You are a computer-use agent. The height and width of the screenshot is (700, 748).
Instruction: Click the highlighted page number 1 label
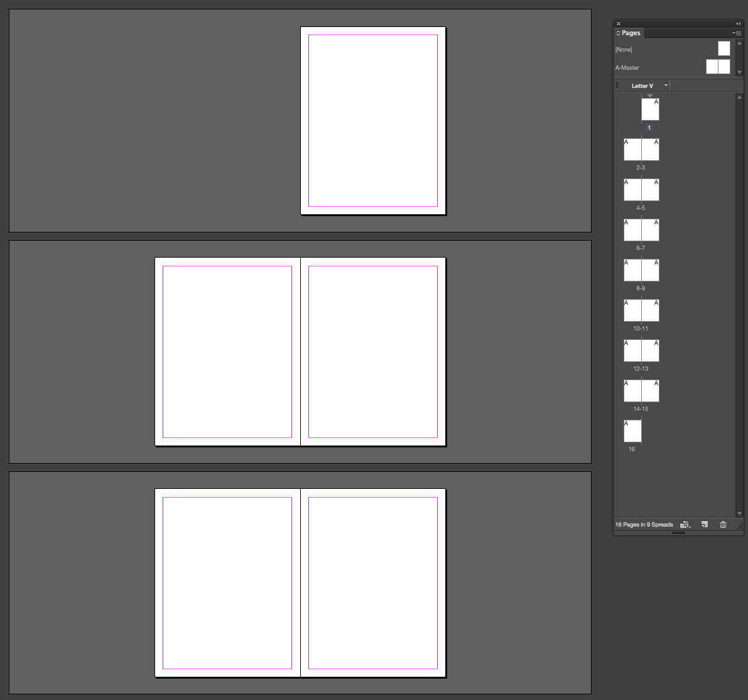649,128
